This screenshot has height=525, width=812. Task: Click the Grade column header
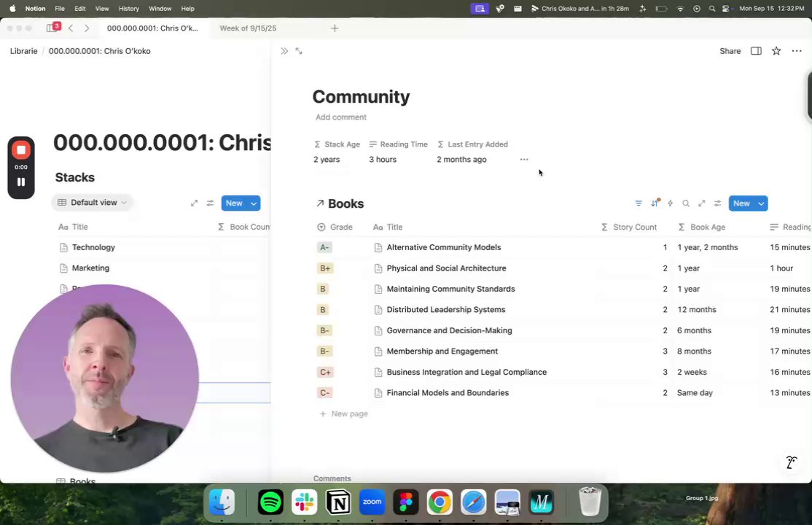335,227
